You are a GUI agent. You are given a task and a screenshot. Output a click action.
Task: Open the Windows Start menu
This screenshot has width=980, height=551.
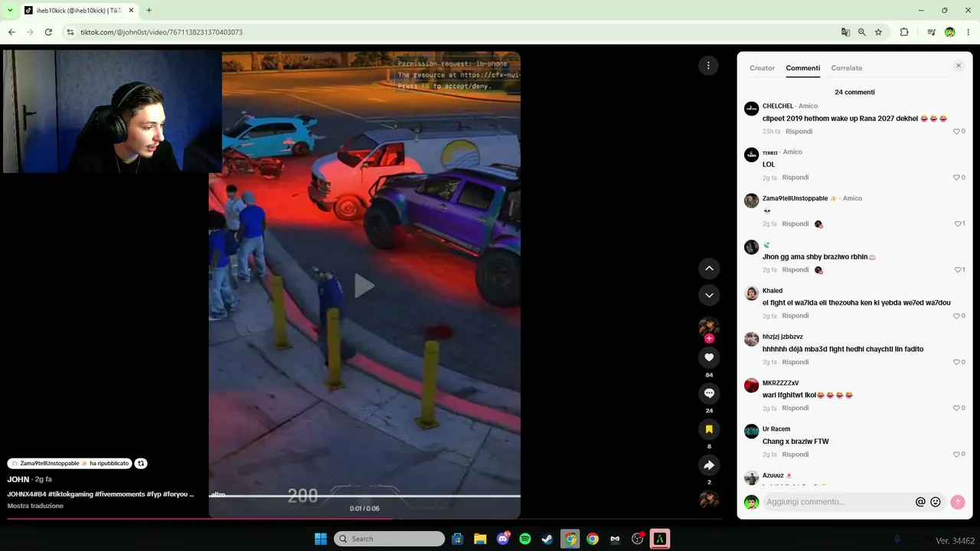[321, 539]
